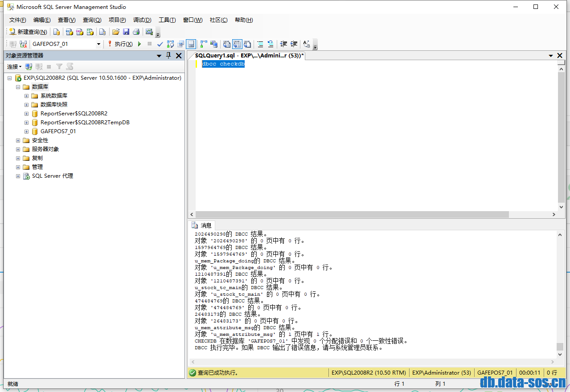Click the New Query (新建查询) button
Image resolution: width=570 pixels, height=392 pixels.
28,32
